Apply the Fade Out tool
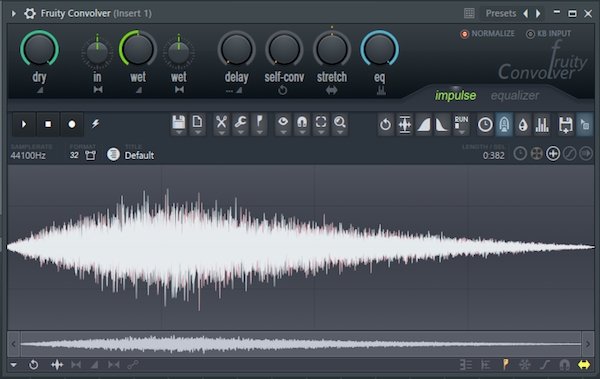 pyautogui.click(x=442, y=124)
